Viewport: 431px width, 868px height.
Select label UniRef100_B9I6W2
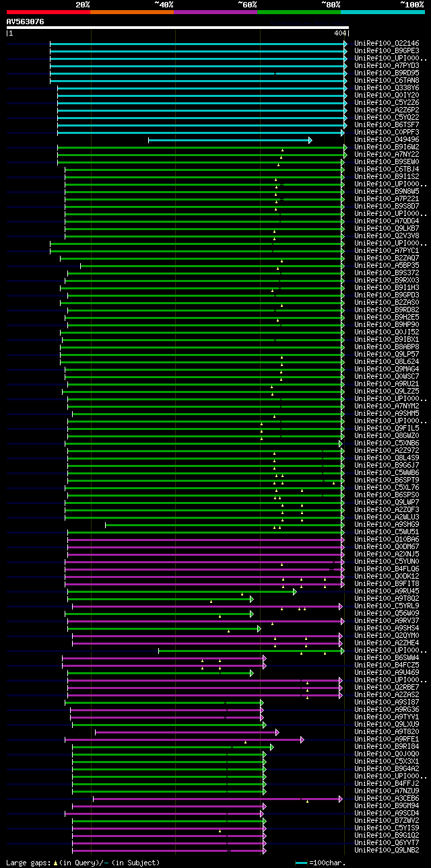[x=387, y=147]
